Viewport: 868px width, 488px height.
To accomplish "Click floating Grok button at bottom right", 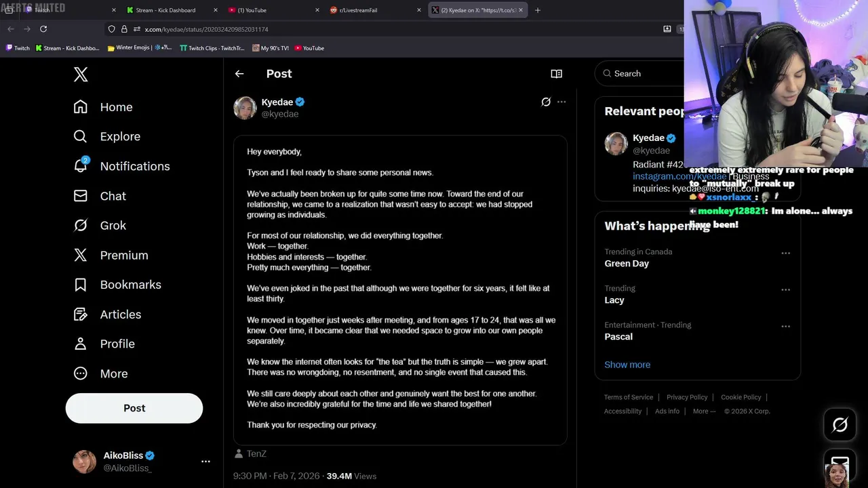I will click(840, 425).
